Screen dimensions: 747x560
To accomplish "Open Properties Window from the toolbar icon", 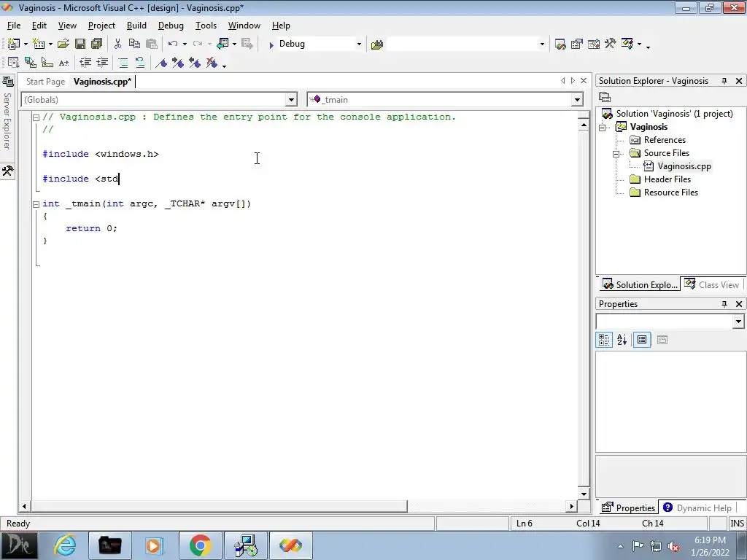I will tap(577, 44).
